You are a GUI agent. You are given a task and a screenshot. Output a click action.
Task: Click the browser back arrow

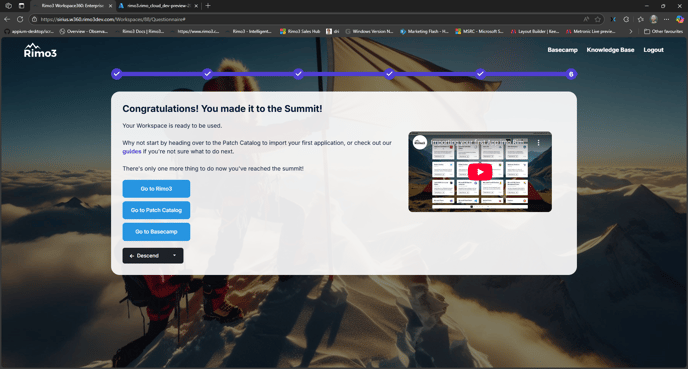coord(7,19)
